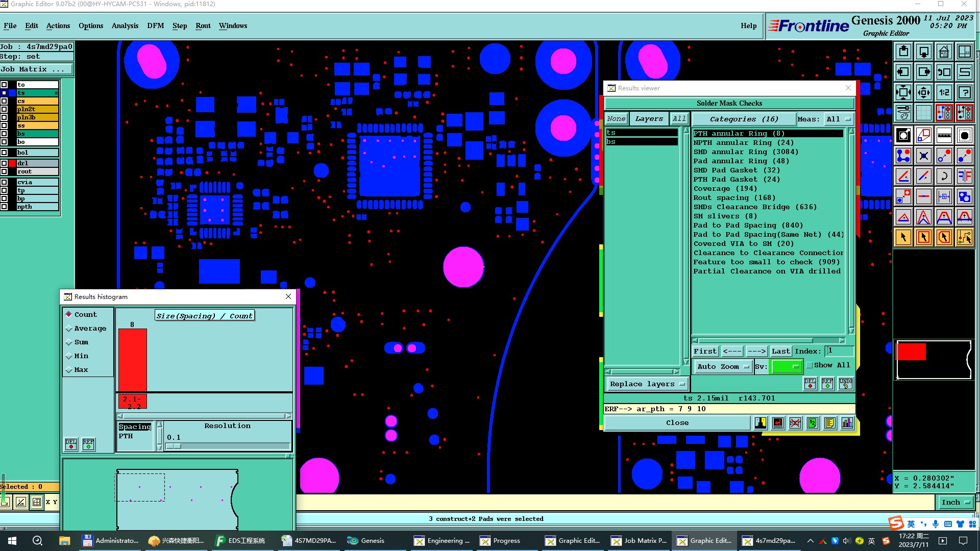Image resolution: width=980 pixels, height=551 pixels.
Task: Open the histogram icon in Results viewer
Action: (x=847, y=423)
